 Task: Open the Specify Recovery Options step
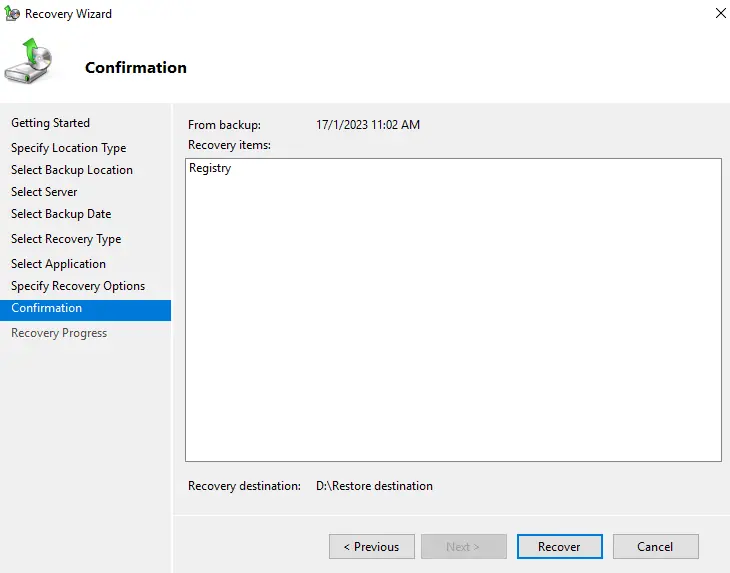coord(78,286)
